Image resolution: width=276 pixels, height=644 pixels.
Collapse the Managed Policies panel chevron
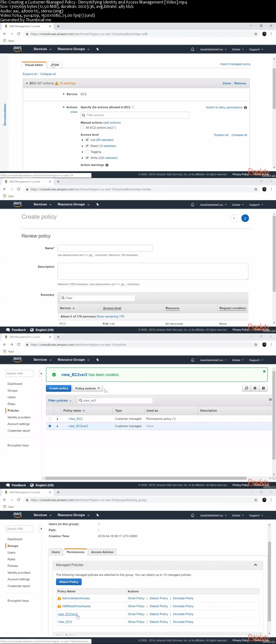tap(256, 565)
